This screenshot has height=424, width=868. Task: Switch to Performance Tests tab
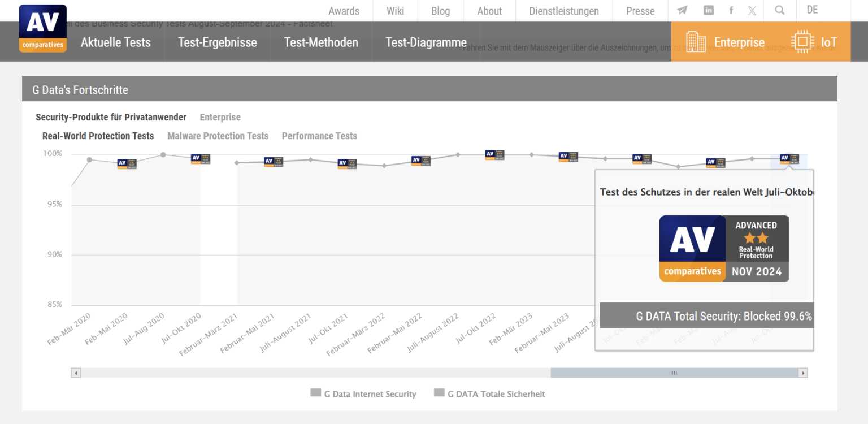click(x=319, y=136)
